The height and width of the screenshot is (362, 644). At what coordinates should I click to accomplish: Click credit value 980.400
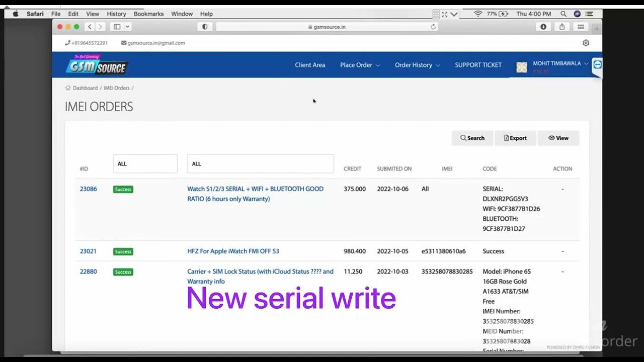pyautogui.click(x=355, y=251)
